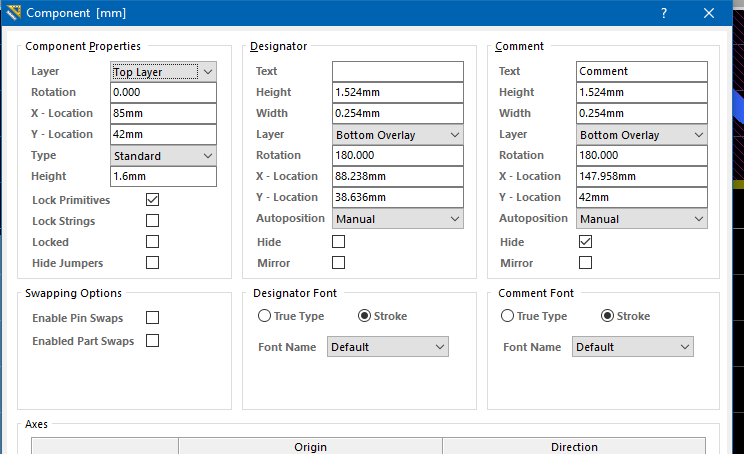This screenshot has width=744, height=454.
Task: Click the Origin column header in Axes
Action: pos(310,446)
